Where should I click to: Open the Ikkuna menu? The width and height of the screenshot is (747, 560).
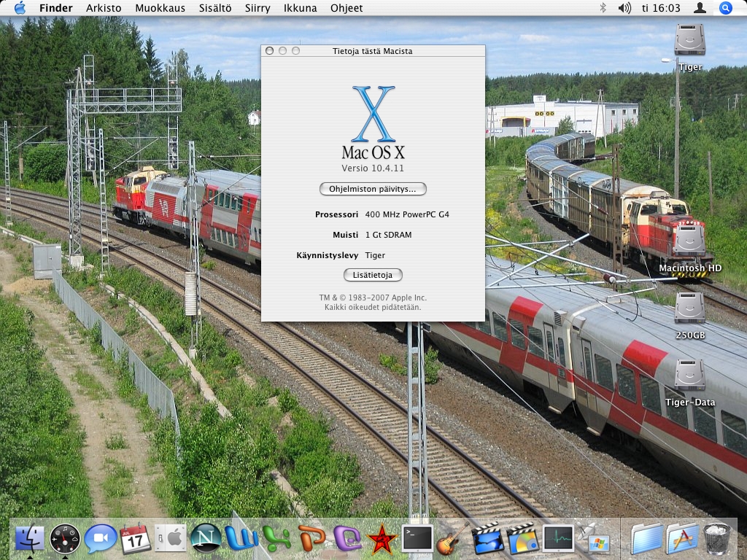[300, 8]
